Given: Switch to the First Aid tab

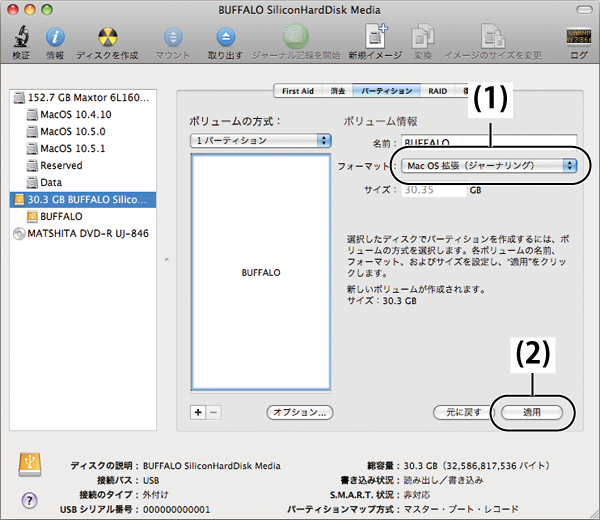Looking at the screenshot, I should pos(298,91).
